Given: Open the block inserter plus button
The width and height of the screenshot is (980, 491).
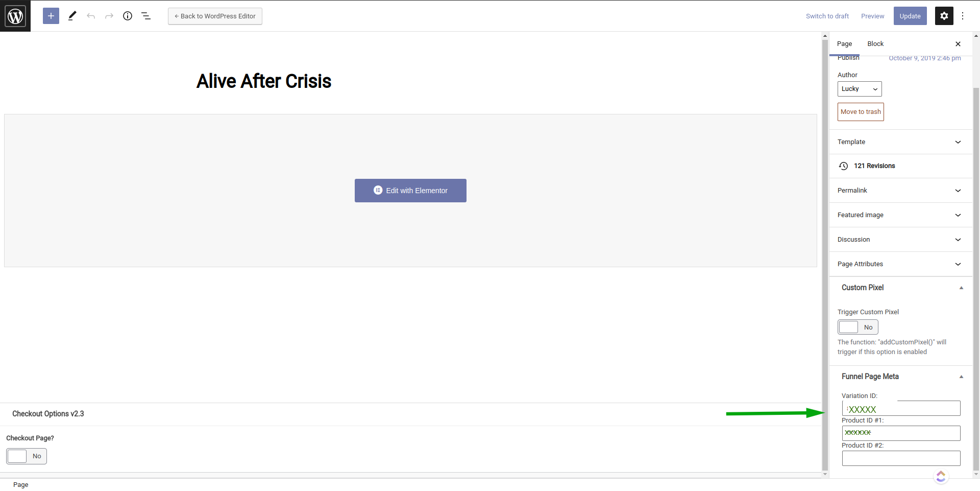Looking at the screenshot, I should pyautogui.click(x=51, y=16).
